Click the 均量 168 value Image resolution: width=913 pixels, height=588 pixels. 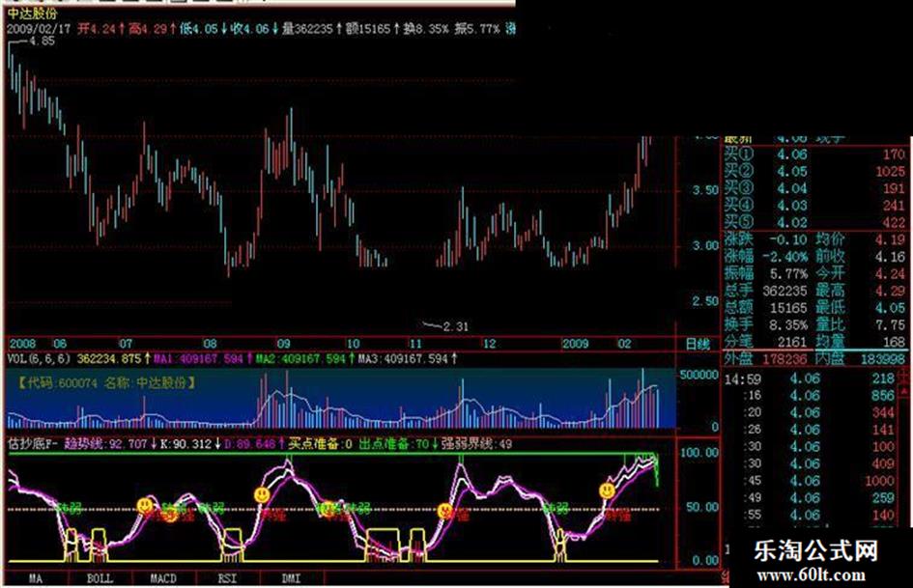(x=894, y=341)
